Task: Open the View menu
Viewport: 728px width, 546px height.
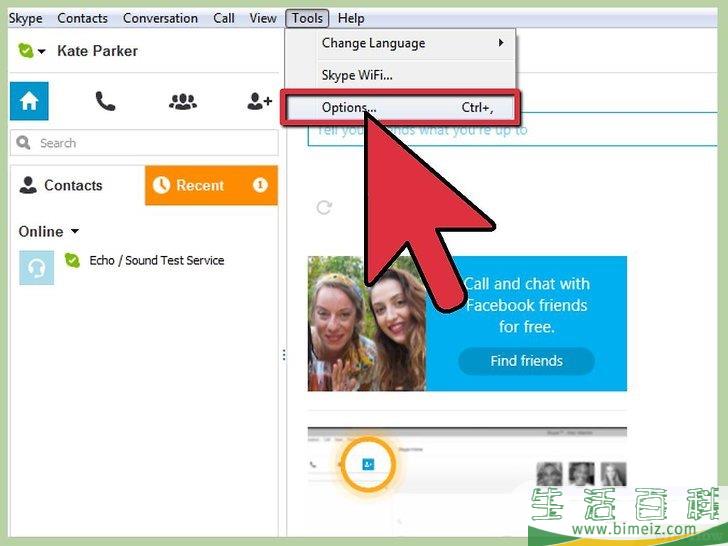Action: 263,19
